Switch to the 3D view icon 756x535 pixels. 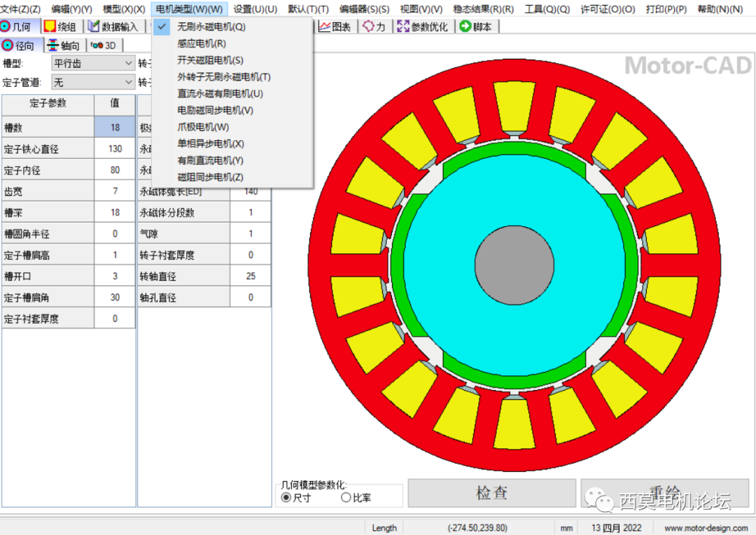(x=103, y=45)
